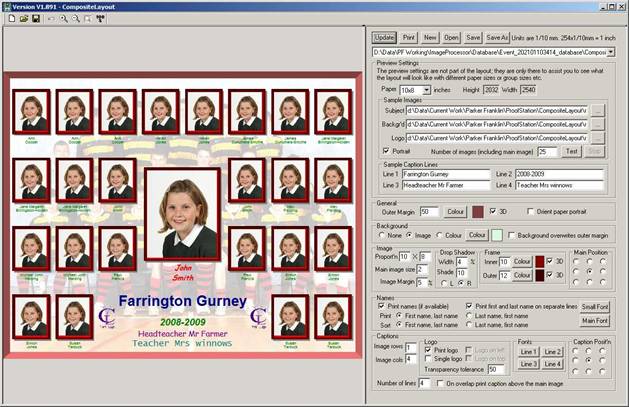Expand the layout file path dropdown

pyautogui.click(x=610, y=51)
